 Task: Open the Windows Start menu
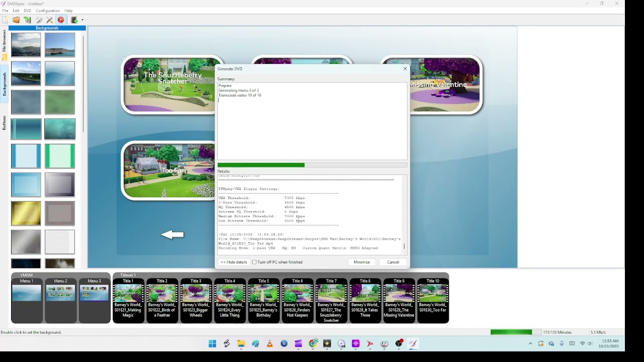(212, 344)
